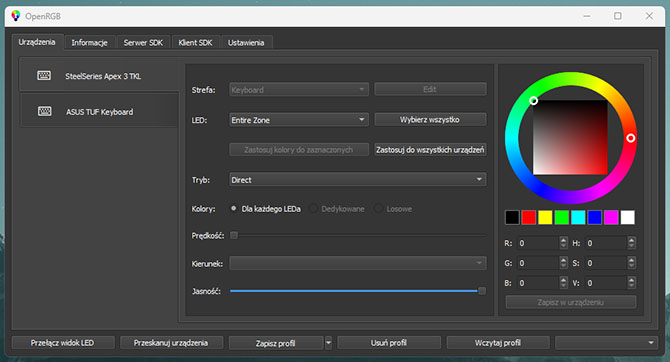Image resolution: width=670 pixels, height=362 pixels.
Task: Click the G value stepper arrows
Action: point(564,263)
